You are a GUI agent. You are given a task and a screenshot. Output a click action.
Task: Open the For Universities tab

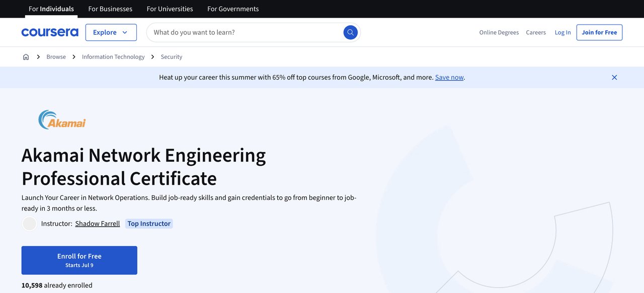click(170, 9)
